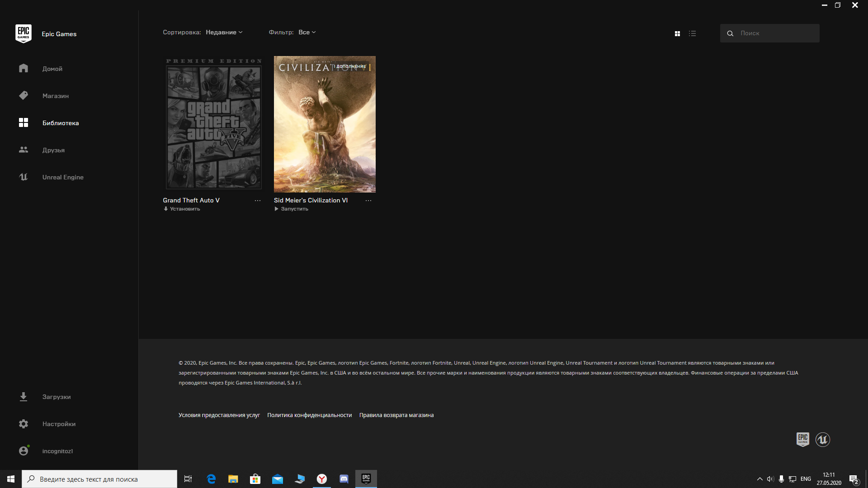Click the Epic Games shield logo
The width and height of the screenshot is (868, 488).
(24, 34)
